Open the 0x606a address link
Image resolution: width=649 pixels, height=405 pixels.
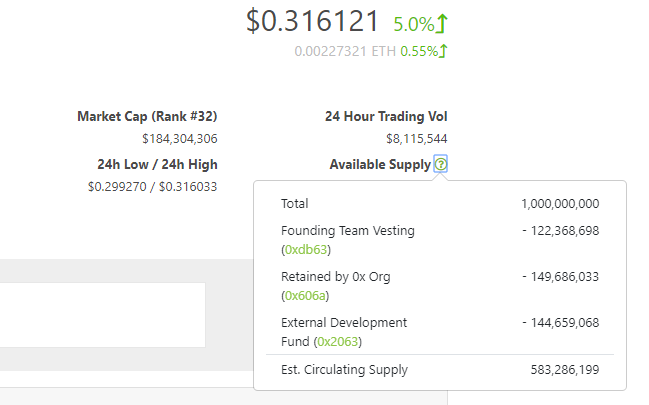click(x=307, y=295)
